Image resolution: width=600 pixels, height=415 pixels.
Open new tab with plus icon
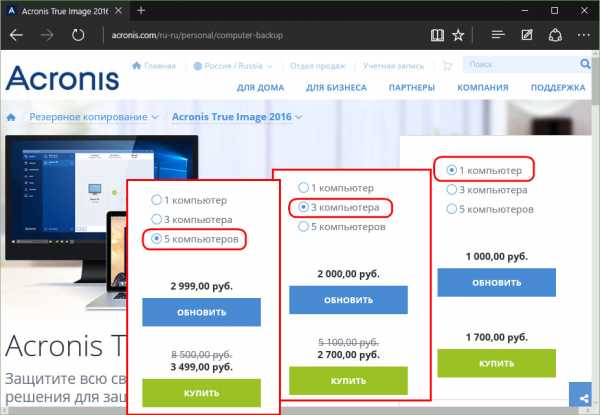tap(141, 9)
